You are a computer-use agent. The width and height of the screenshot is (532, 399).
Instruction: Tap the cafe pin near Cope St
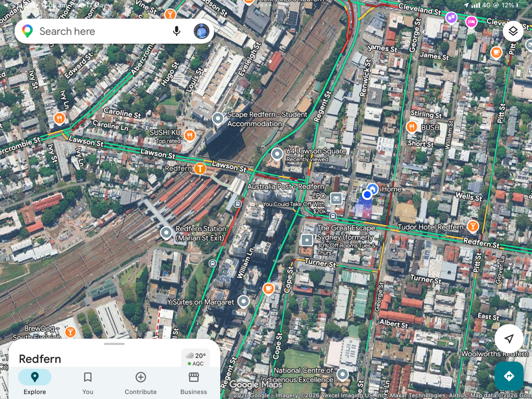click(x=268, y=289)
